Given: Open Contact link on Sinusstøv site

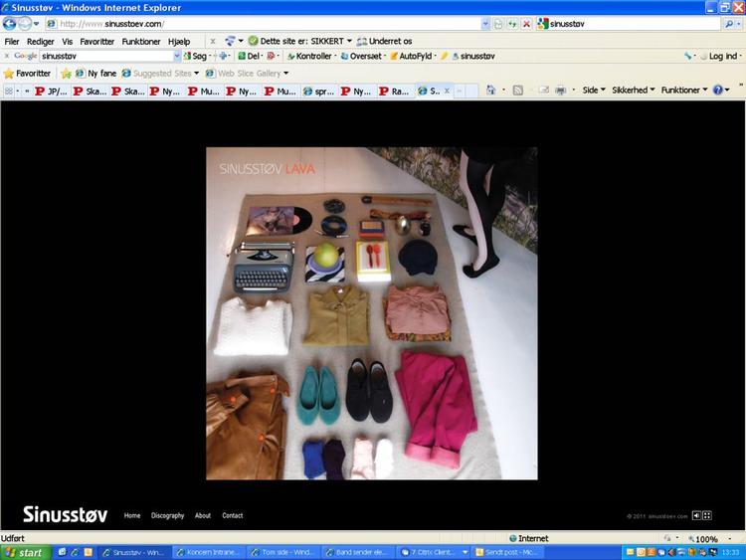Looking at the screenshot, I should point(232,515).
